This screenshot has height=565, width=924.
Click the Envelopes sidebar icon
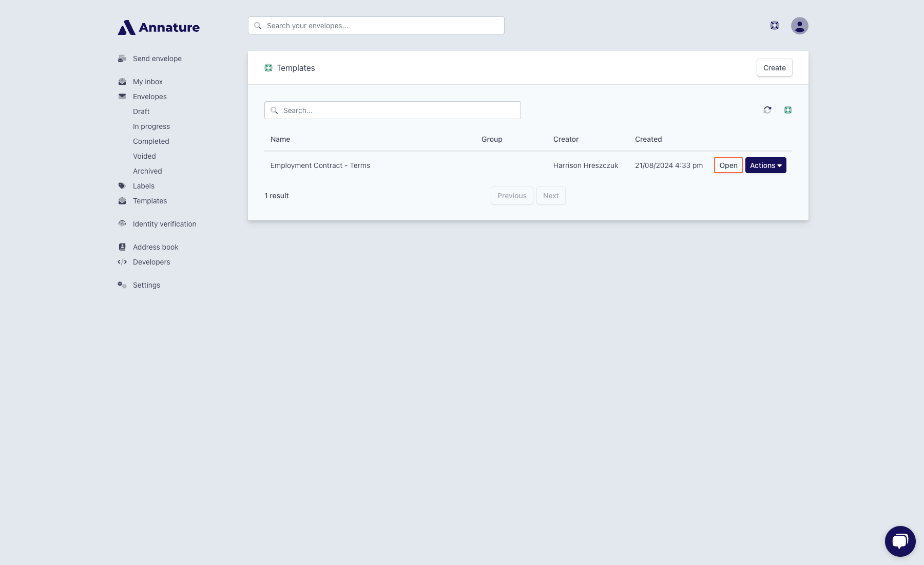(122, 97)
